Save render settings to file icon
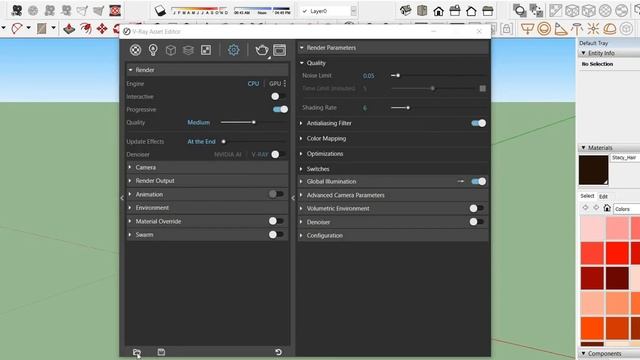Image resolution: width=640 pixels, height=360 pixels. pyautogui.click(x=161, y=352)
